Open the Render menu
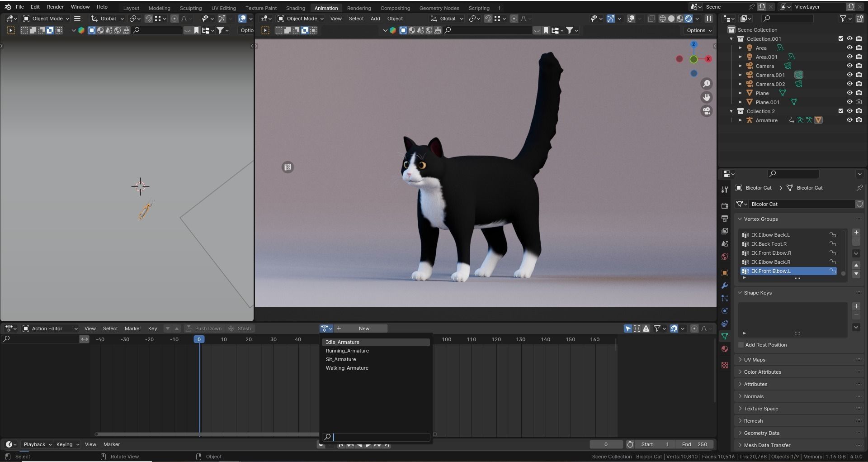This screenshot has width=868, height=462. 55,7
